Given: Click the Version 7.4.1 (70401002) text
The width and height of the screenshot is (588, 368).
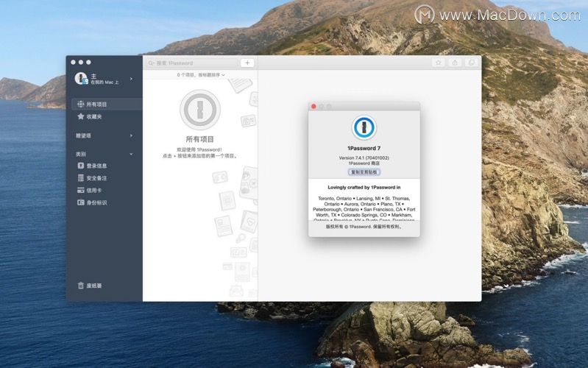Looking at the screenshot, I should tap(364, 158).
